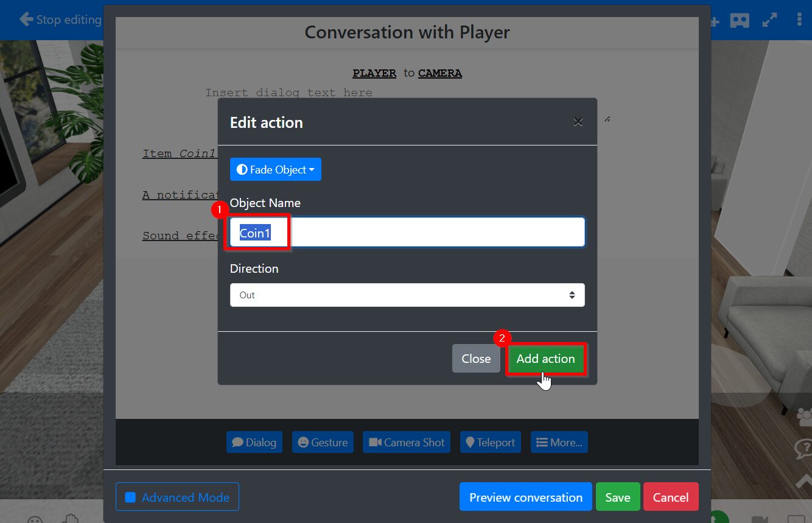Click the Object Name input field
The image size is (812, 523).
click(426, 233)
